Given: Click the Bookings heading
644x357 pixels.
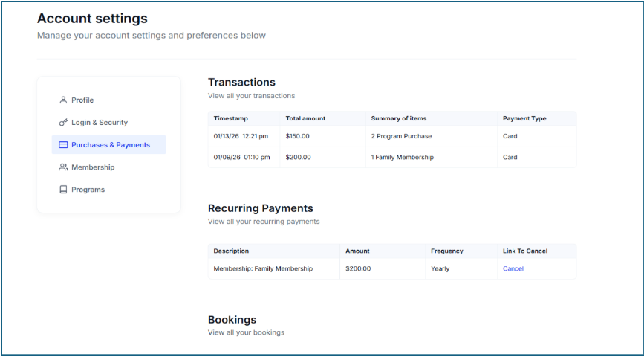Looking at the screenshot, I should (232, 320).
